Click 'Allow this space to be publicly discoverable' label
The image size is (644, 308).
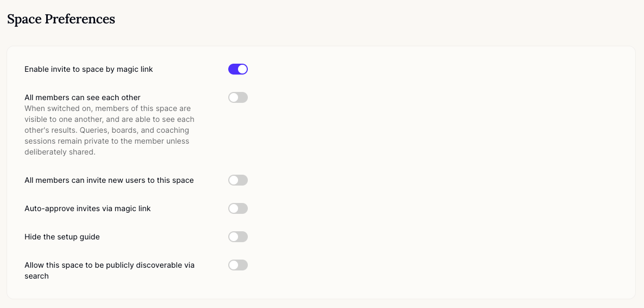[110, 270]
